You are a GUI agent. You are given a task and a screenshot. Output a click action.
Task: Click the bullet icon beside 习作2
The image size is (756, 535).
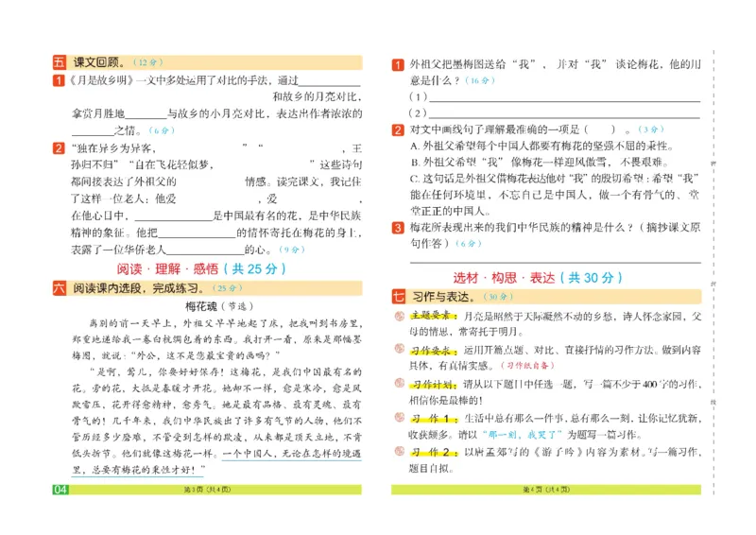(x=400, y=451)
